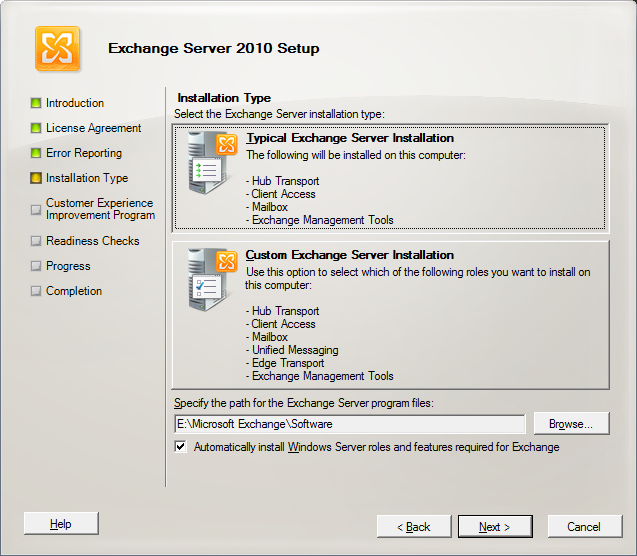
Task: Click the Installation Type step label in sidebar
Action: [87, 178]
